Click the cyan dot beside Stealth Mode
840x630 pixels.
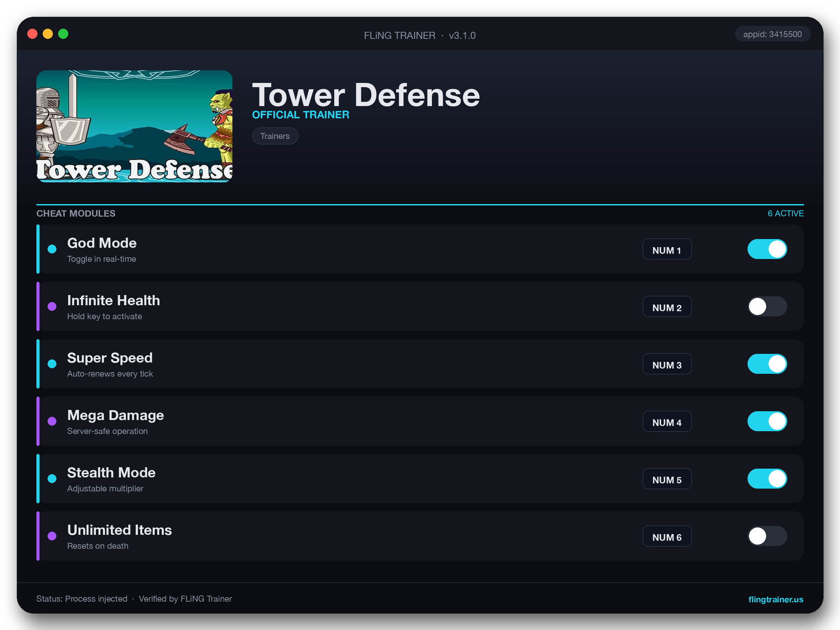[x=52, y=478]
